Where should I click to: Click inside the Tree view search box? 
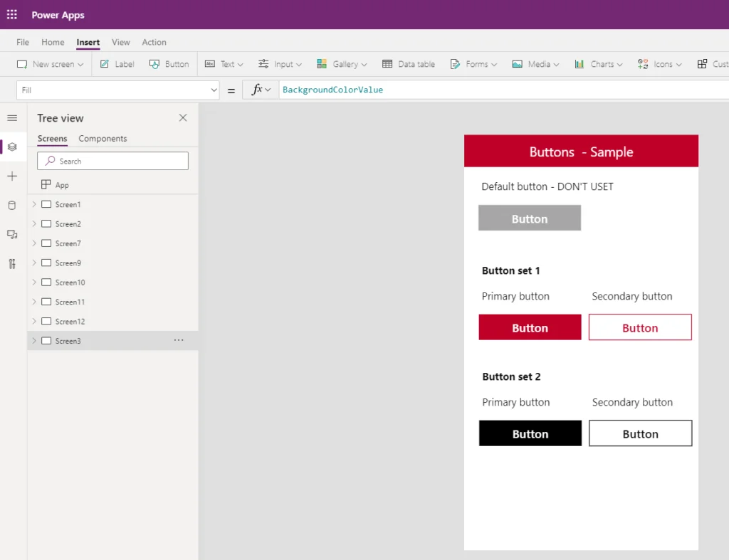[112, 161]
